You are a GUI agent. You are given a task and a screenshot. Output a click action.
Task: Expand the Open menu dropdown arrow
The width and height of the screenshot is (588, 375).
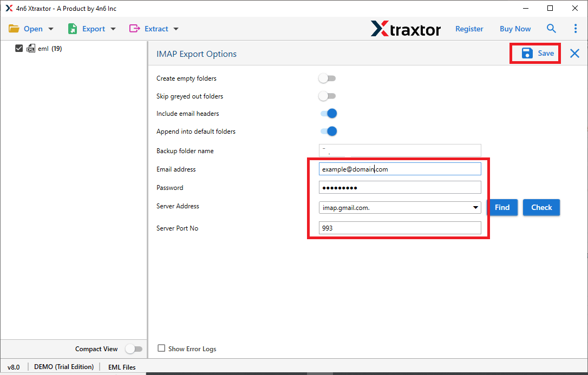point(51,29)
